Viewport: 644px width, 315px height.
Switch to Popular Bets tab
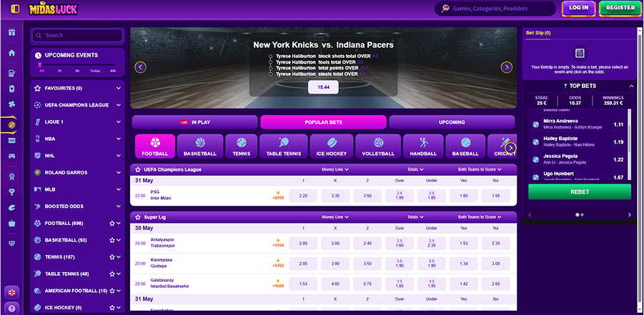pyautogui.click(x=323, y=122)
